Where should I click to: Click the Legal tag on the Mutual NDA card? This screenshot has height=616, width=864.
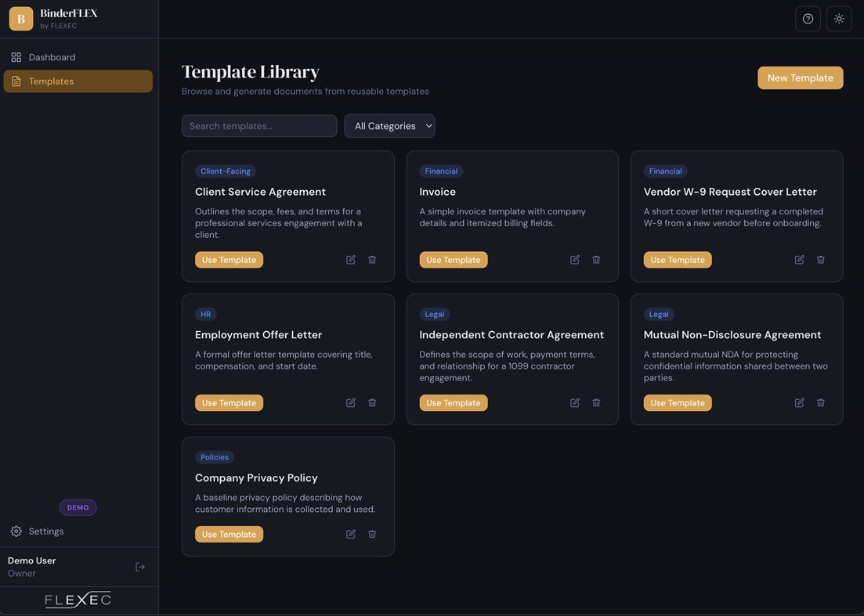[659, 315]
